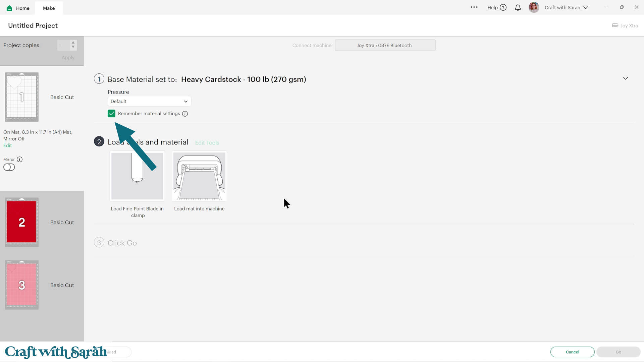Image resolution: width=644 pixels, height=362 pixels.
Task: Click the Edit link under mat details
Action: (x=7, y=145)
